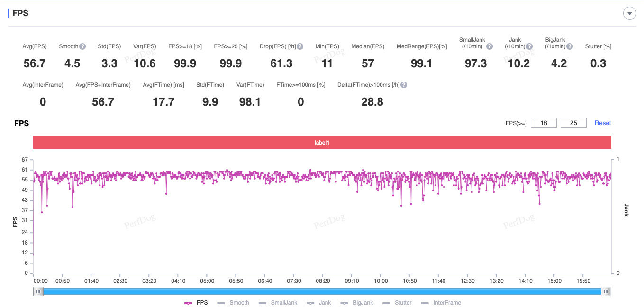Click the Jank (/10min) help icon
The height and width of the screenshot is (308, 644).
(529, 46)
